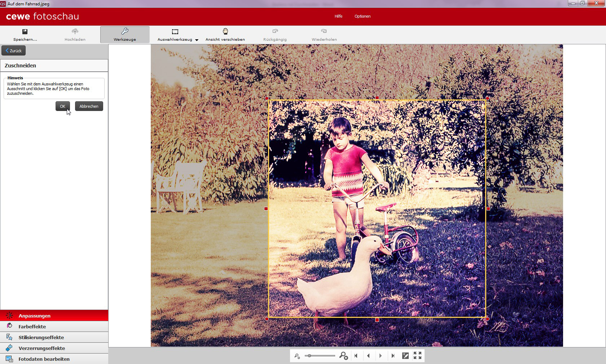Select the Auswahlwerkzeug selection tool
606x364 pixels.
pos(175,35)
